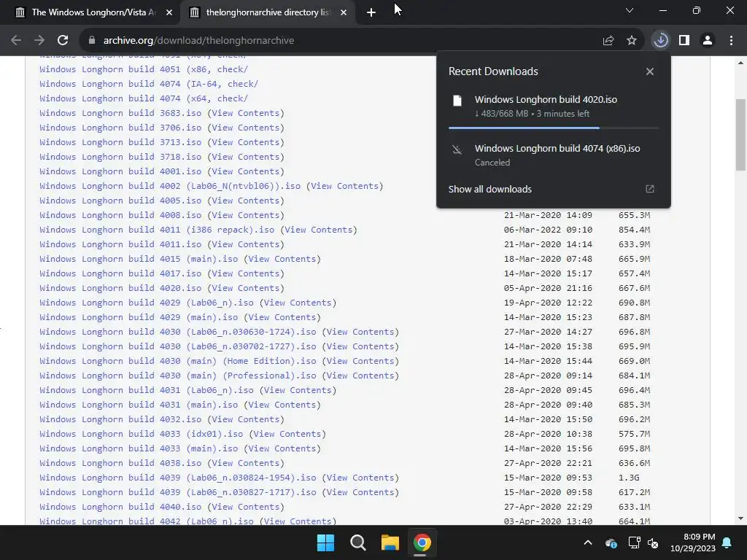Show hidden system tray icons
Image resolution: width=747 pixels, height=560 pixels.
coord(588,542)
